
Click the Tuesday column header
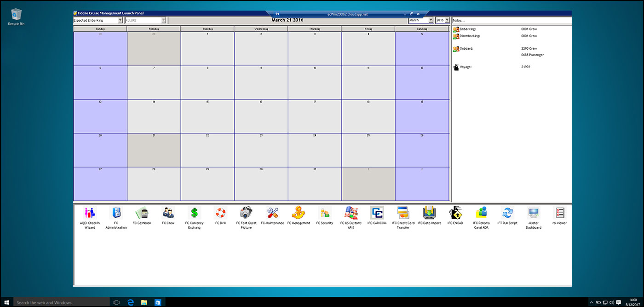click(207, 29)
